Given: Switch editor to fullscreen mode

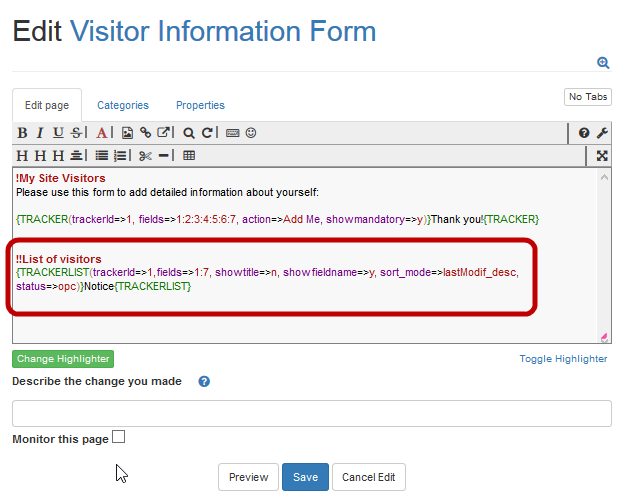Looking at the screenshot, I should click(x=602, y=155).
